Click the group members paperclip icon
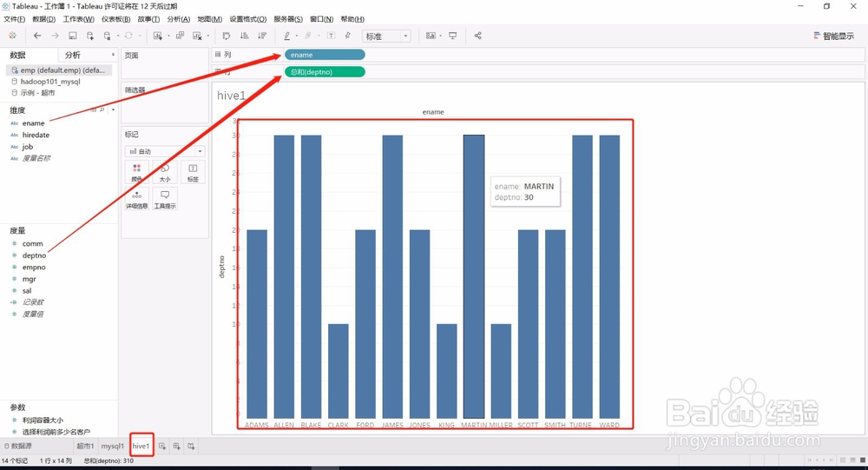868x470 pixels. point(308,36)
